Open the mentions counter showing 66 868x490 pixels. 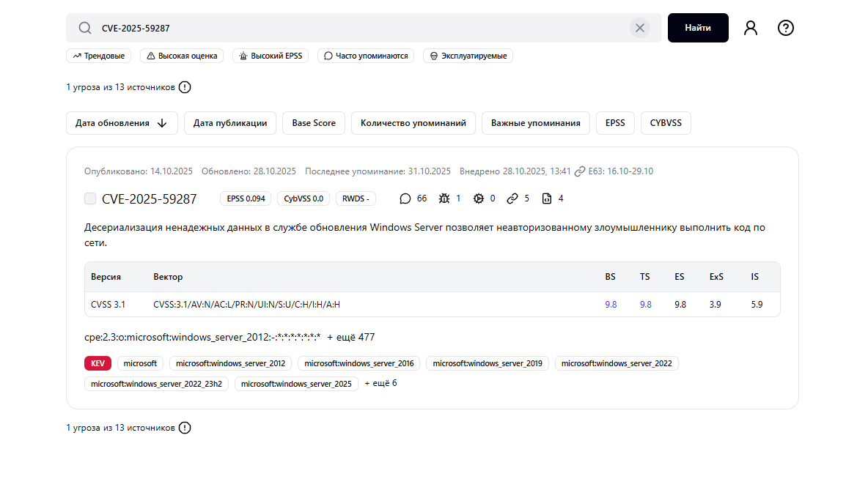pyautogui.click(x=411, y=198)
